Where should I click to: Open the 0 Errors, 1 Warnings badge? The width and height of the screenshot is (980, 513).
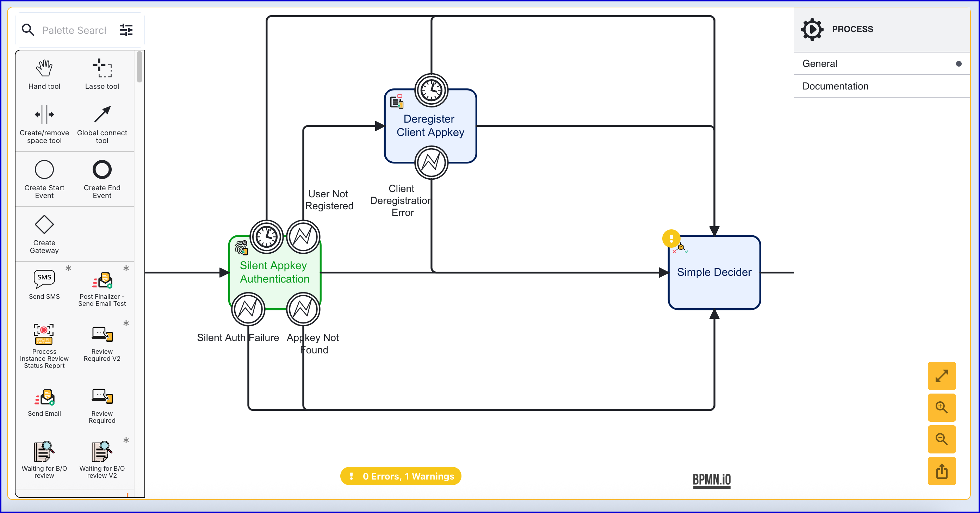point(401,476)
